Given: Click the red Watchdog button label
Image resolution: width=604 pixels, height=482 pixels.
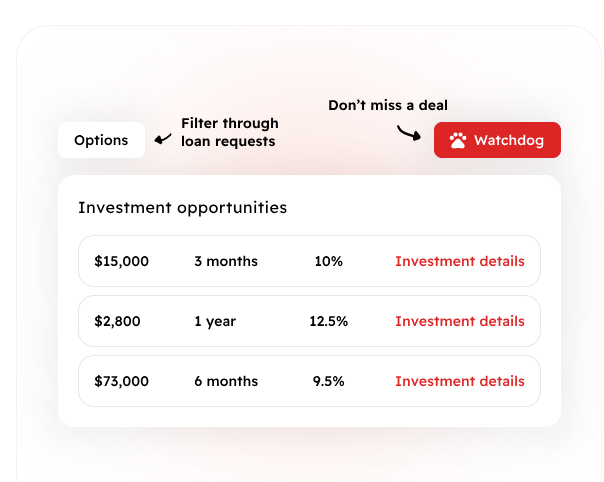Looking at the screenshot, I should click(x=509, y=141).
